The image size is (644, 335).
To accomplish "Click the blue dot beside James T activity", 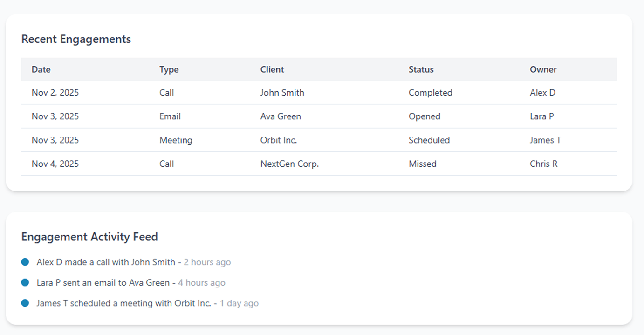I will pyautogui.click(x=25, y=303).
